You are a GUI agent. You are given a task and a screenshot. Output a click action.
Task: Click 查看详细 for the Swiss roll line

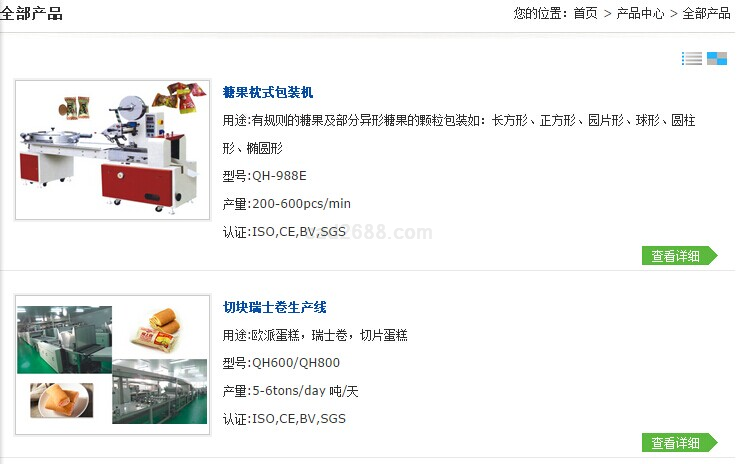(680, 443)
